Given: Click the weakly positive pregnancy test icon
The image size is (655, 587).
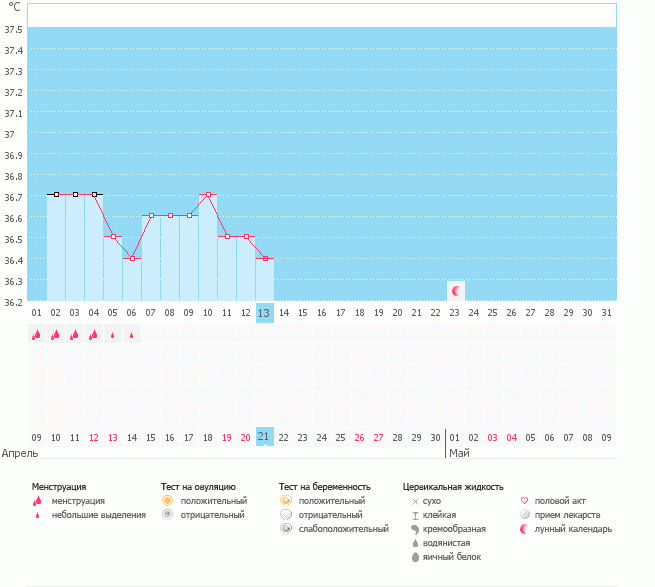Looking at the screenshot, I should (x=286, y=528).
